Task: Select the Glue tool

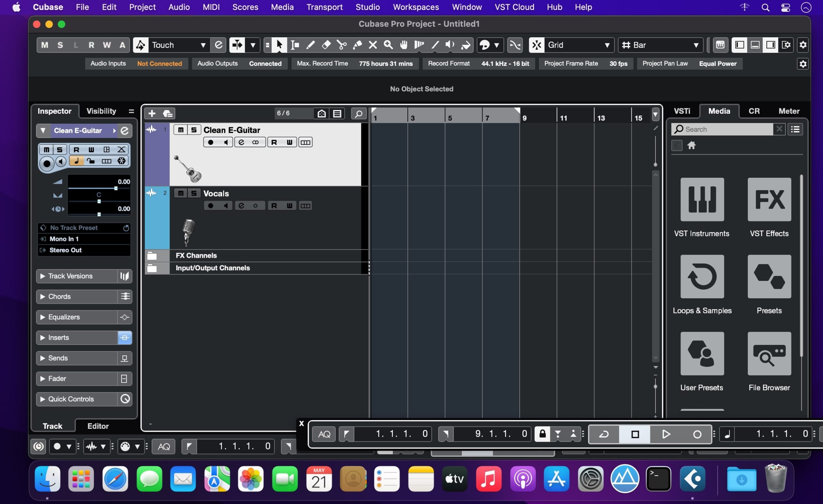Action: tap(357, 45)
